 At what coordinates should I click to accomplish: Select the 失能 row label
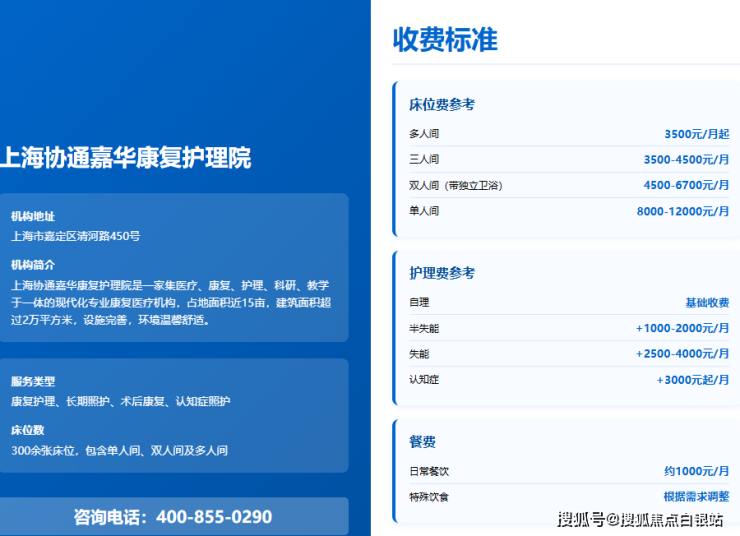click(x=419, y=354)
